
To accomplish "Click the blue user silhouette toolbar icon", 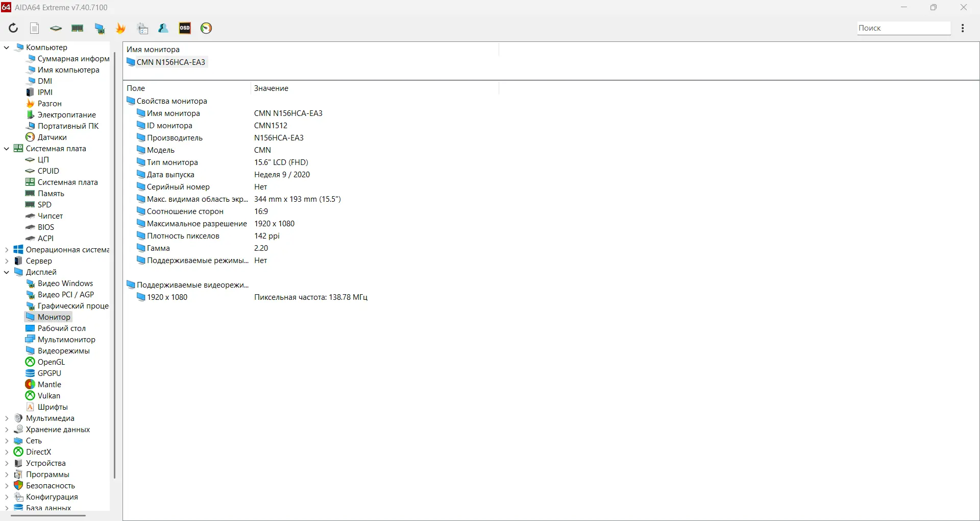I will pyautogui.click(x=163, y=28).
